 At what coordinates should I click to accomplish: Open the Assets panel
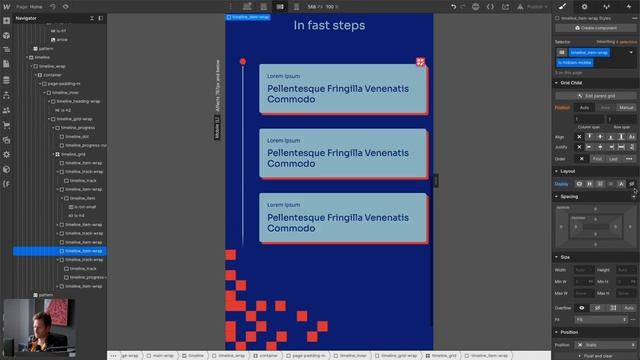(x=7, y=140)
